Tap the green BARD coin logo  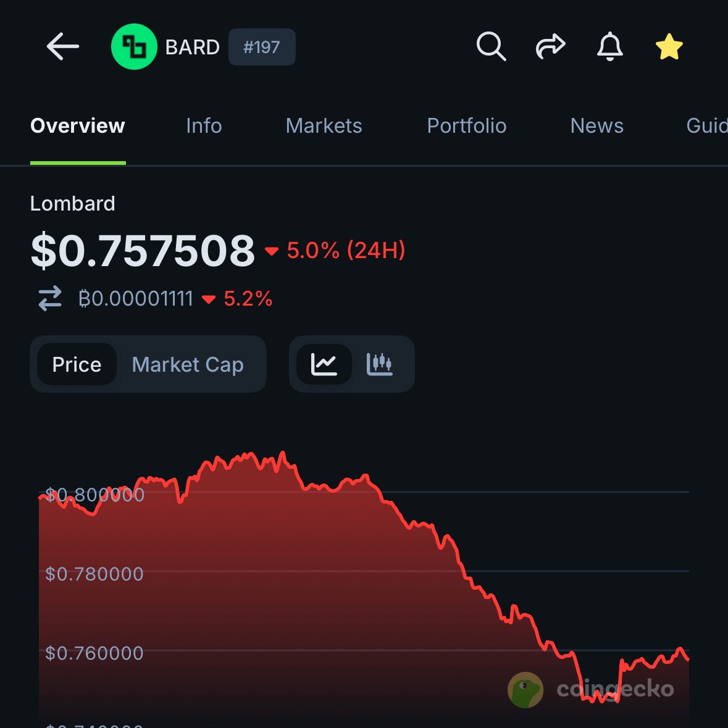(133, 47)
